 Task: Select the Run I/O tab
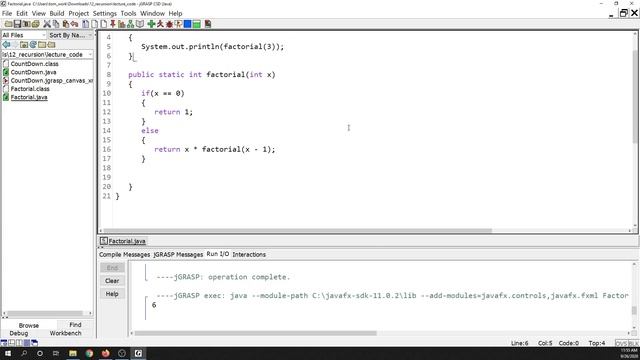point(218,254)
